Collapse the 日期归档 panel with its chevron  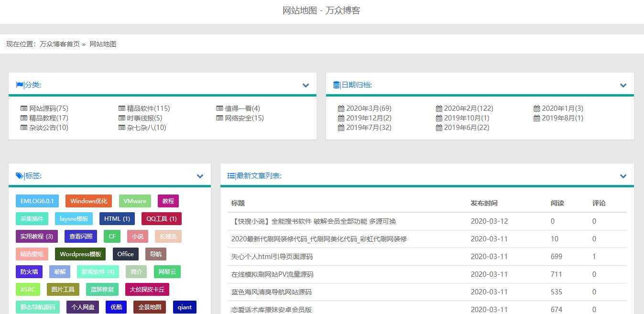tap(623, 86)
